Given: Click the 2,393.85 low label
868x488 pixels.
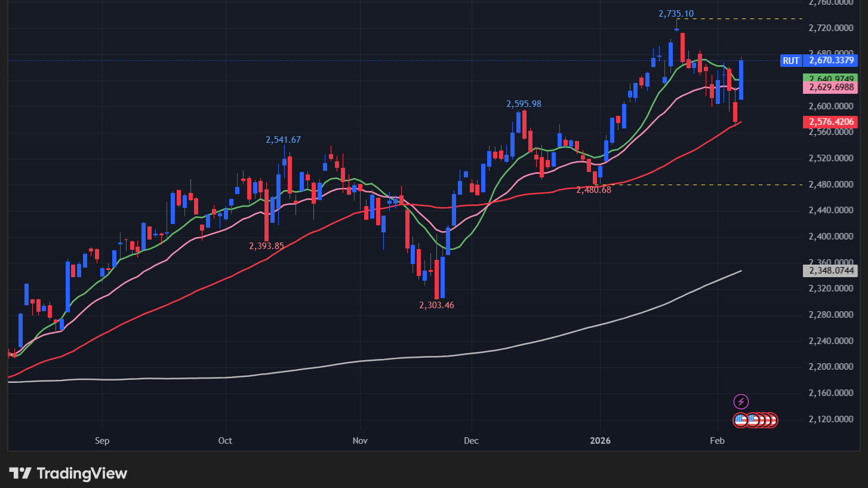Looking at the screenshot, I should 266,245.
